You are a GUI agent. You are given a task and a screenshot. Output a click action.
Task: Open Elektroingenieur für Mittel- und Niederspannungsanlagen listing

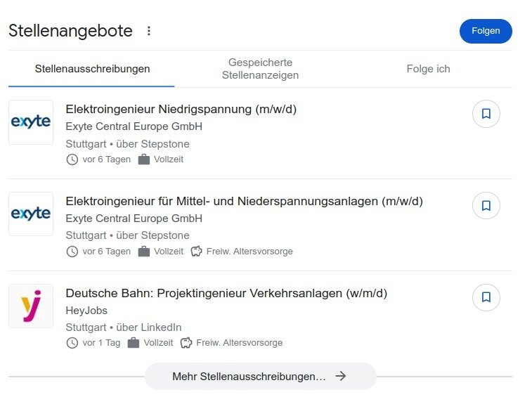(x=244, y=202)
